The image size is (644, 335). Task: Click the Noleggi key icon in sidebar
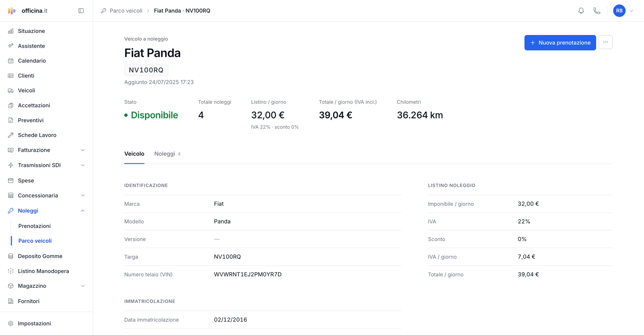point(11,211)
